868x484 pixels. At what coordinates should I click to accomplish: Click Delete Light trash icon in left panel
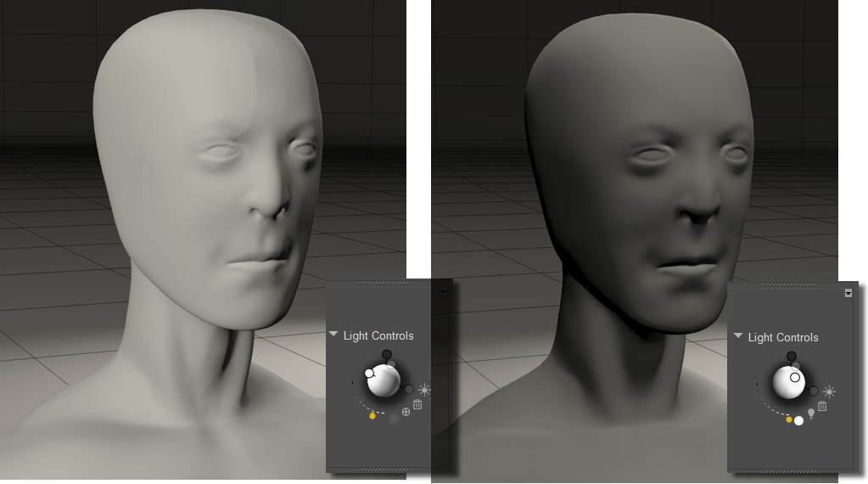click(x=417, y=404)
